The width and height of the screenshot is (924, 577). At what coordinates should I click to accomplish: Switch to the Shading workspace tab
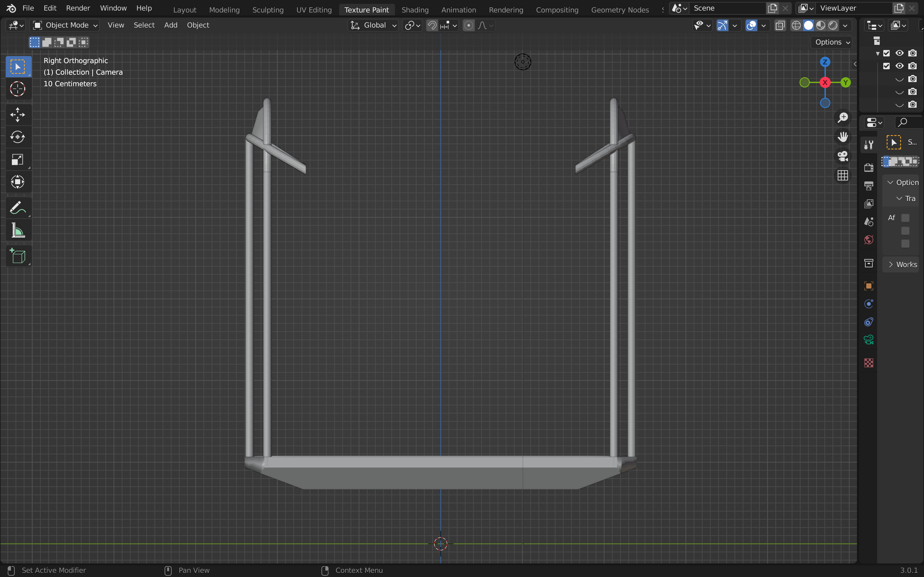(415, 10)
